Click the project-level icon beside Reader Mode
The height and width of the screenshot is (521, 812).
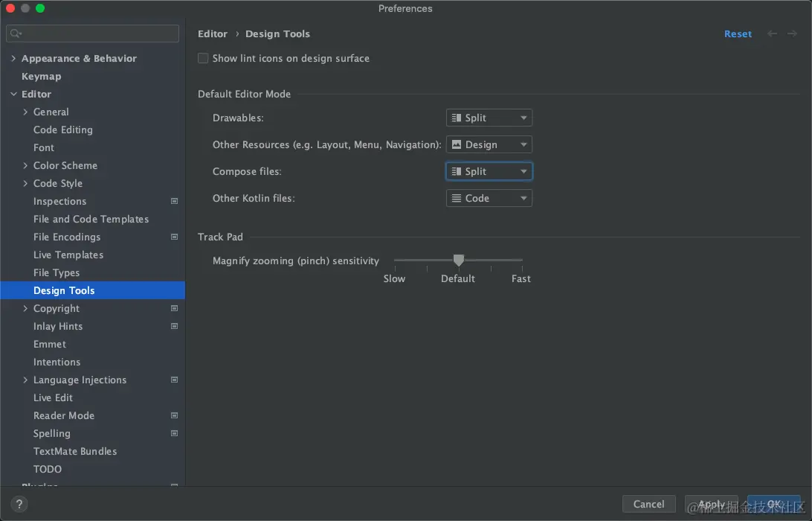175,416
